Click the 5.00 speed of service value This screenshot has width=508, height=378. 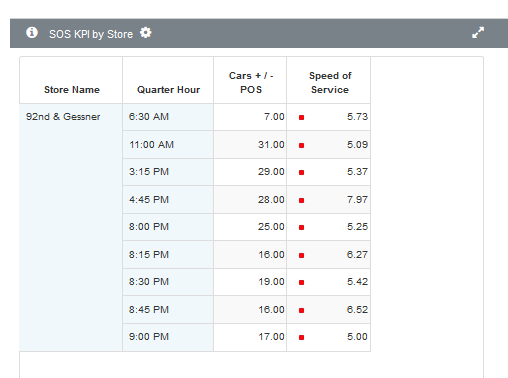coord(357,337)
